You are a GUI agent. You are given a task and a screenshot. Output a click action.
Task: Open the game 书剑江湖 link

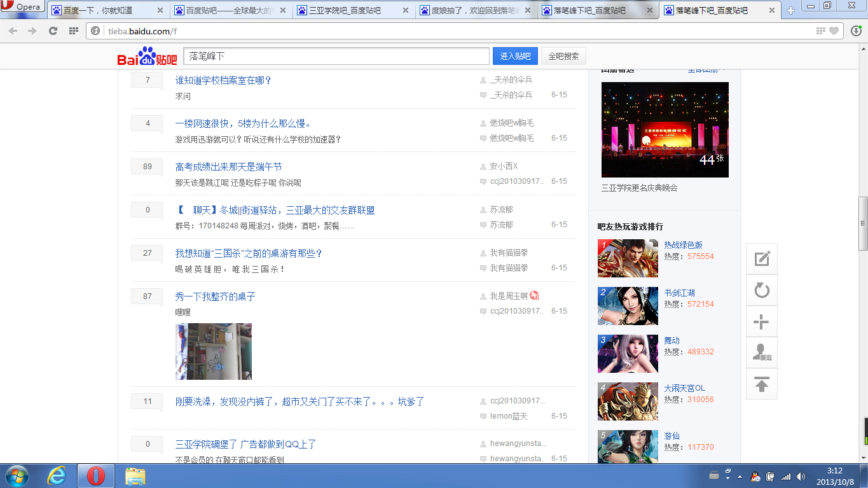click(679, 293)
